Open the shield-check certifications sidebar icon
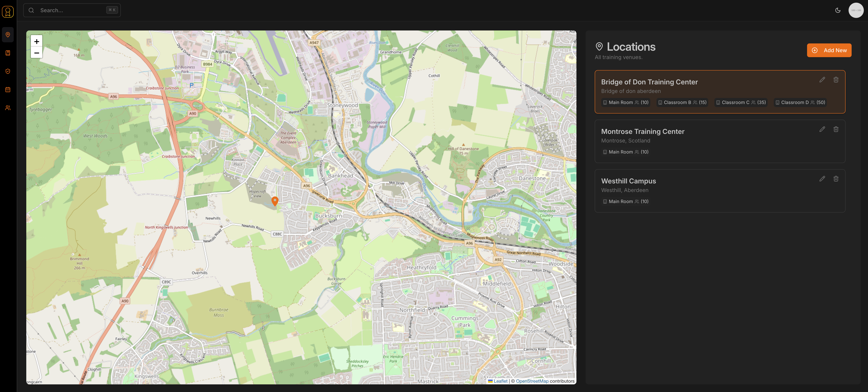 pos(8,71)
